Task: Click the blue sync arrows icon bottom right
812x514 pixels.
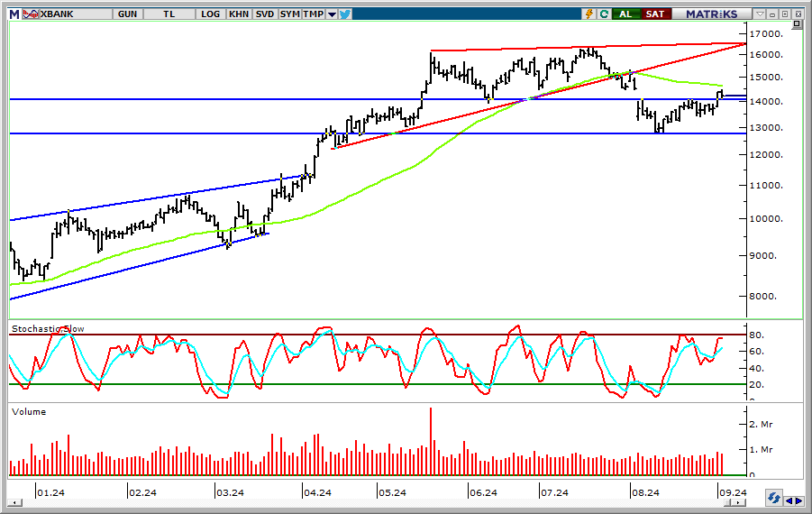Action: click(774, 499)
